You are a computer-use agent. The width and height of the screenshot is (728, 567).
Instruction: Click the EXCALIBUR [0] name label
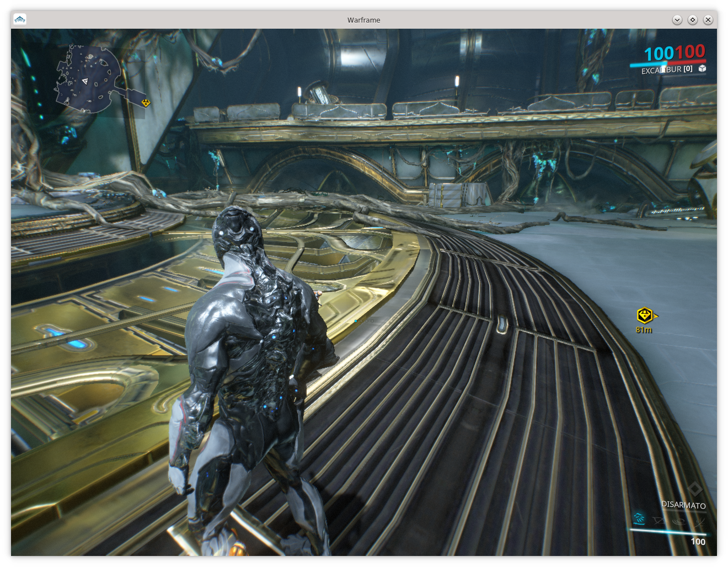coord(667,69)
